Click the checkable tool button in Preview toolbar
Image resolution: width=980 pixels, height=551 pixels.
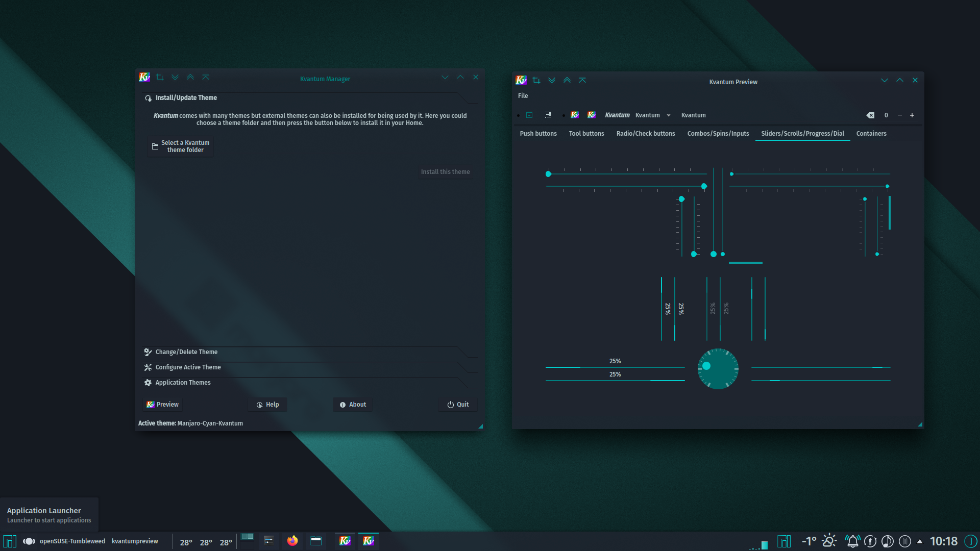529,115
